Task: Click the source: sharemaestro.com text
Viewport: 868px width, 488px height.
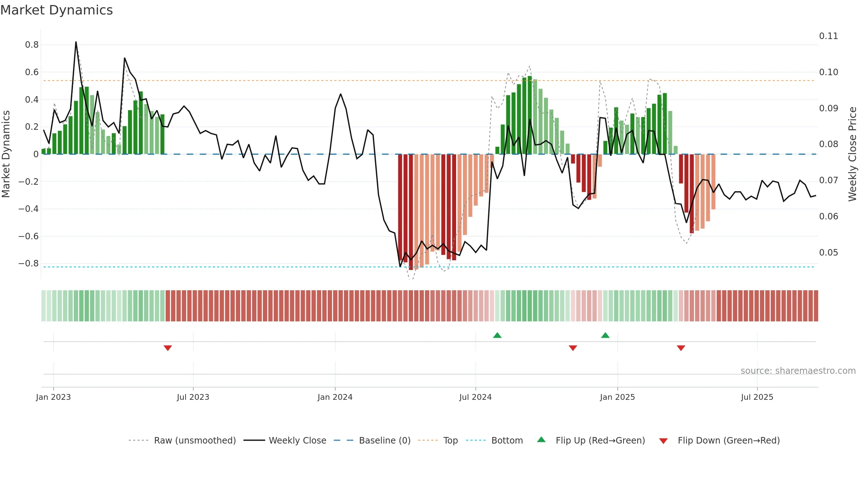Action: click(798, 371)
